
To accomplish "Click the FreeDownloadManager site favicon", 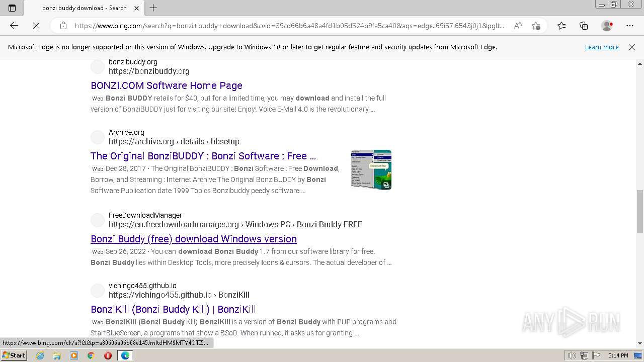I will coord(98,220).
